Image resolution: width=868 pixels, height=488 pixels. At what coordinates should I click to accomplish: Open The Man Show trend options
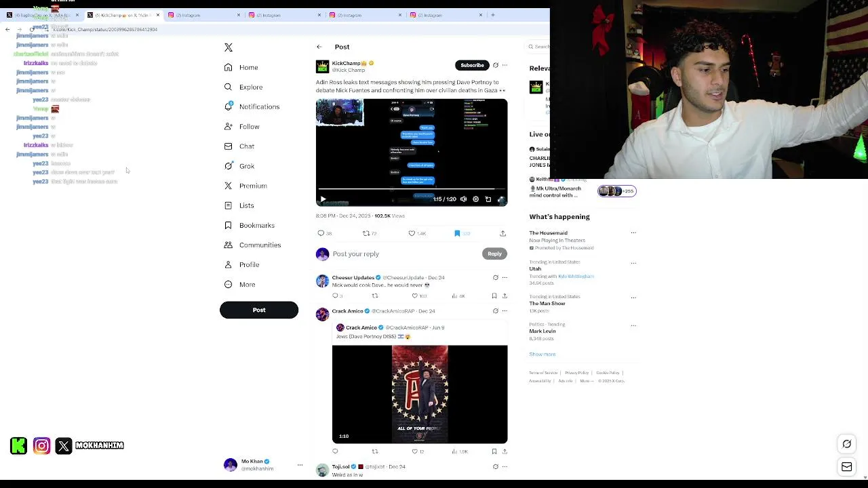(633, 298)
